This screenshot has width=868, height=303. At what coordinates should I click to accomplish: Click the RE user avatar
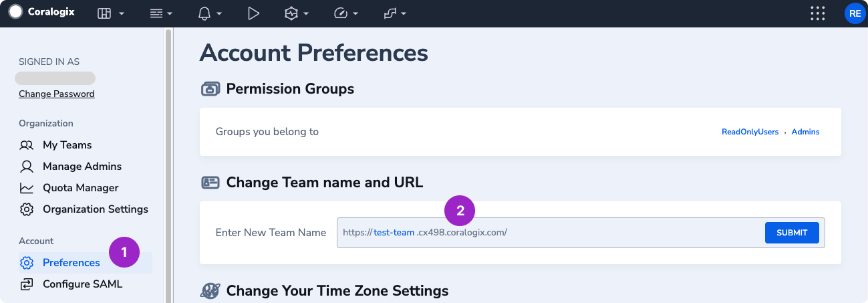pos(855,13)
